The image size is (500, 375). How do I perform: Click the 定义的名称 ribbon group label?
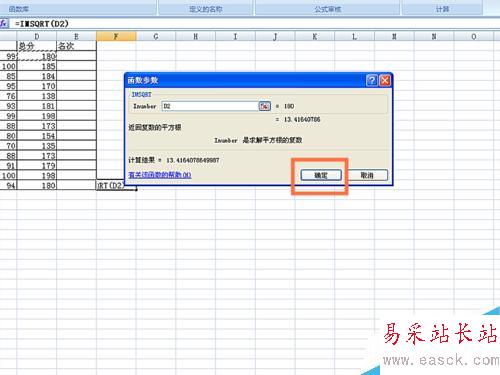point(206,9)
